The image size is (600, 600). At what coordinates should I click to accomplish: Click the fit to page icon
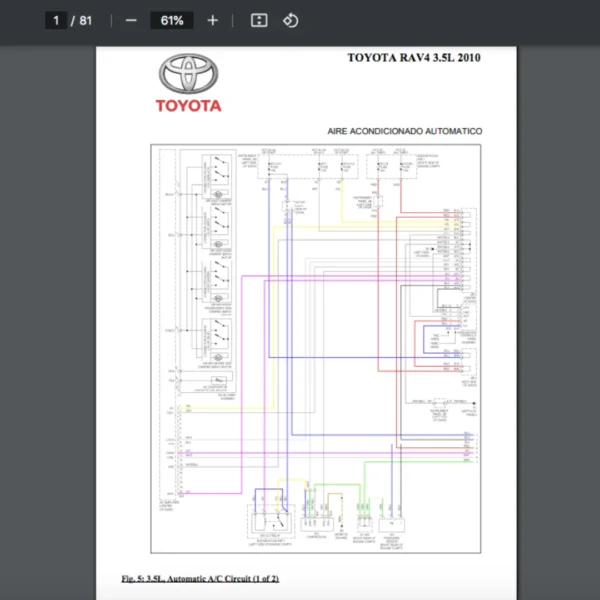point(259,20)
